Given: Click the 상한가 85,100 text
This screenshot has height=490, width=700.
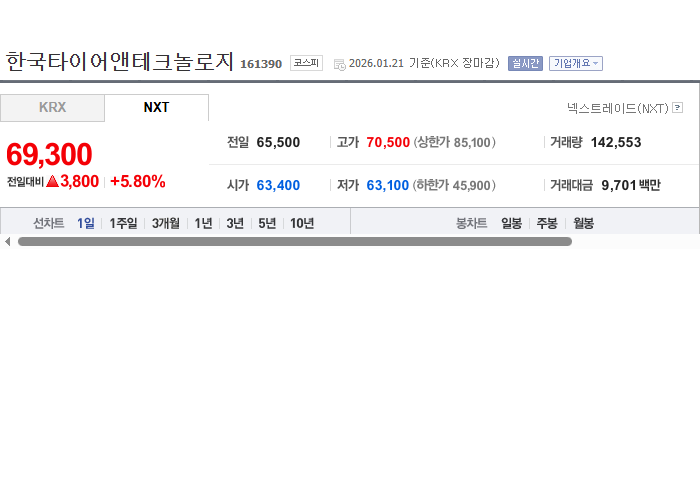Looking at the screenshot, I should [x=454, y=142].
